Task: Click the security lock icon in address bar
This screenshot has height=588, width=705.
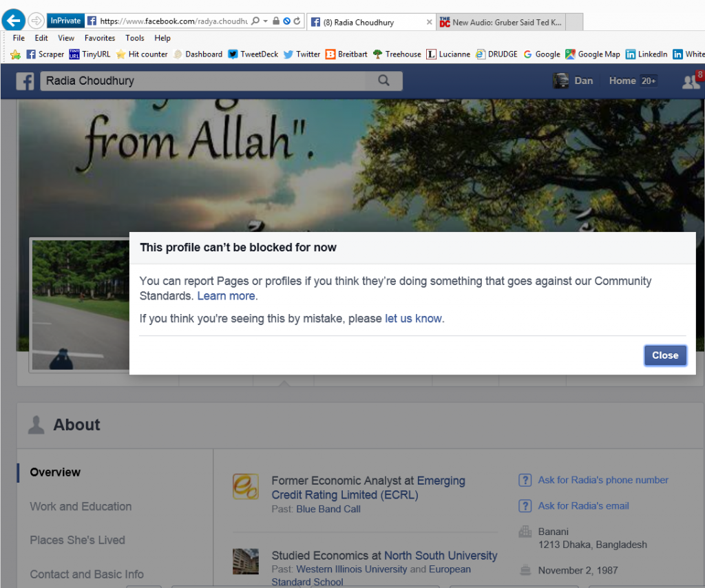Action: pyautogui.click(x=276, y=21)
